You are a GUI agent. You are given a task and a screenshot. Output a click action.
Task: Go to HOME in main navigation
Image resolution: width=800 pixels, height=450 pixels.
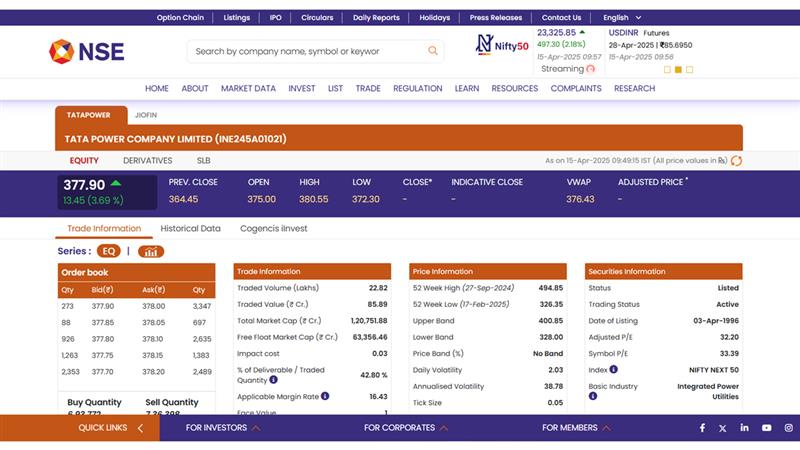pyautogui.click(x=157, y=88)
